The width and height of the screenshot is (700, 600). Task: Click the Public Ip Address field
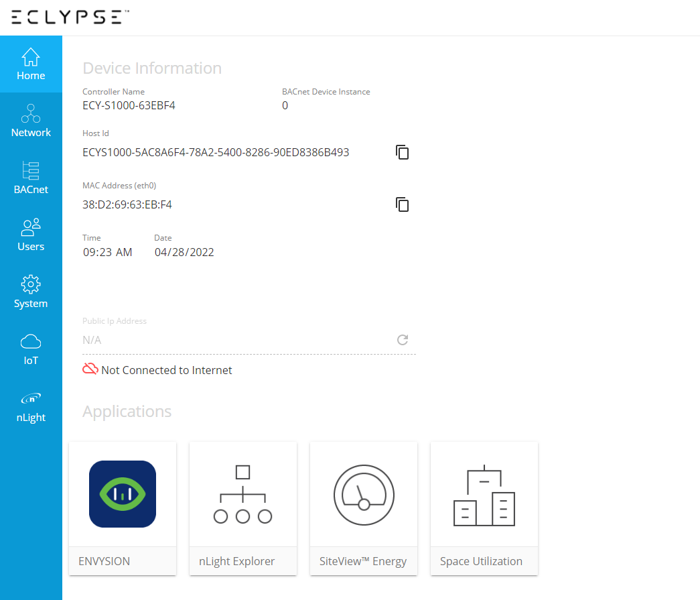point(234,340)
